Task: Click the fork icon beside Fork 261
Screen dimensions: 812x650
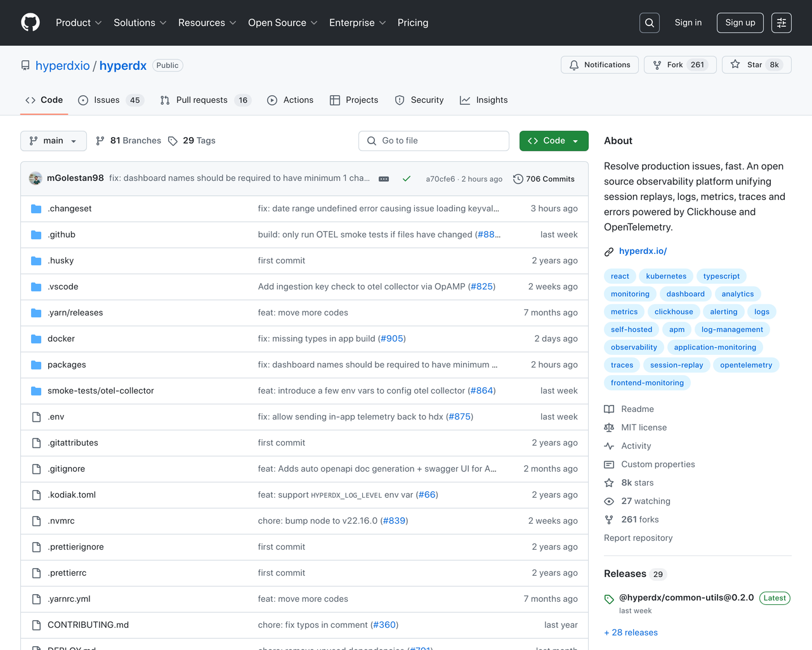Action: coord(657,65)
